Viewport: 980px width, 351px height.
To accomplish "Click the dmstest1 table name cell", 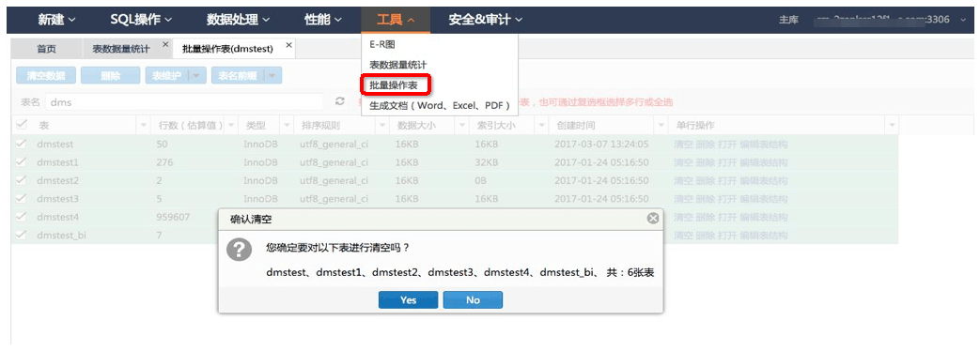I will point(57,162).
